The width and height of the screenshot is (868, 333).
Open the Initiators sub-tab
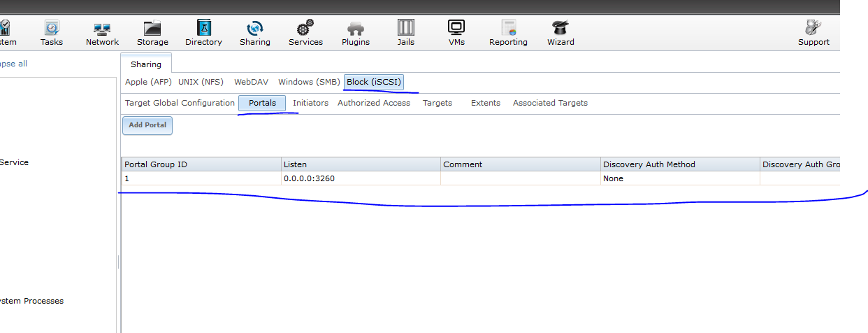[x=310, y=103]
